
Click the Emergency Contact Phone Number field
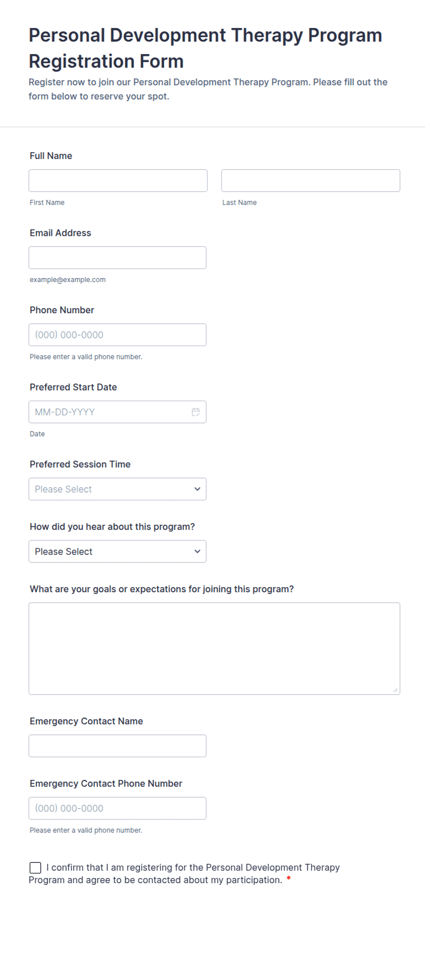tap(117, 809)
